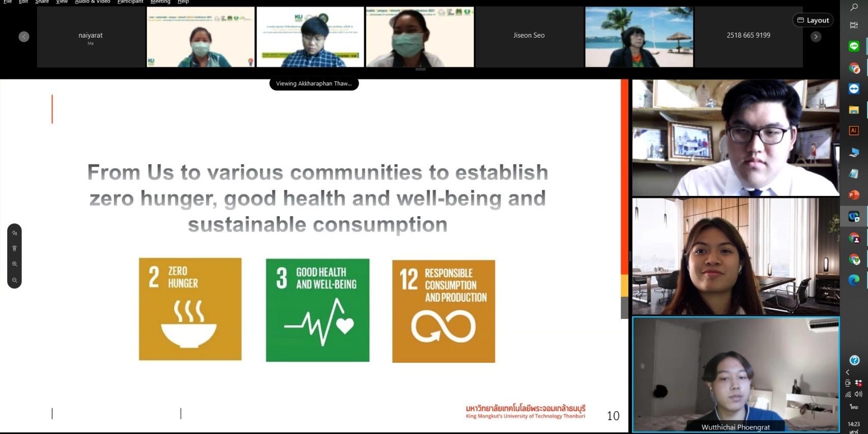
Task: Expand hidden system tray icons chevron
Action: tap(848, 372)
